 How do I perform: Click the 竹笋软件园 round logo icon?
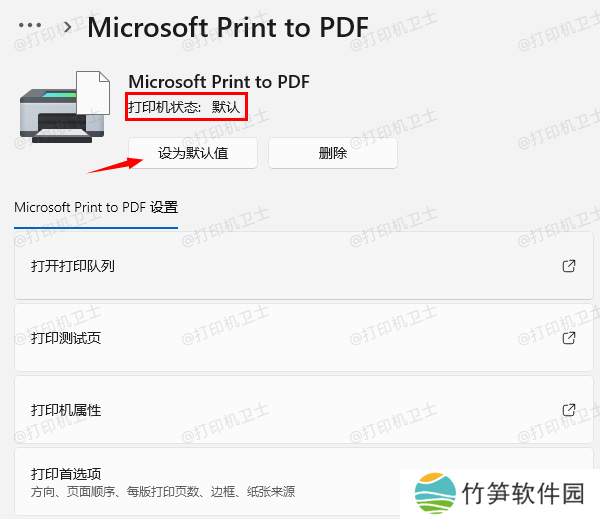(435, 493)
